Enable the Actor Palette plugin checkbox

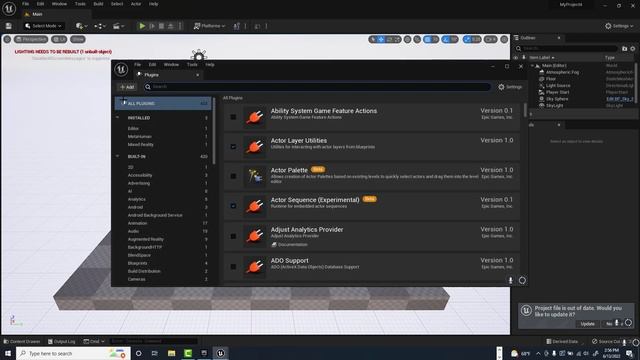pyautogui.click(x=233, y=176)
